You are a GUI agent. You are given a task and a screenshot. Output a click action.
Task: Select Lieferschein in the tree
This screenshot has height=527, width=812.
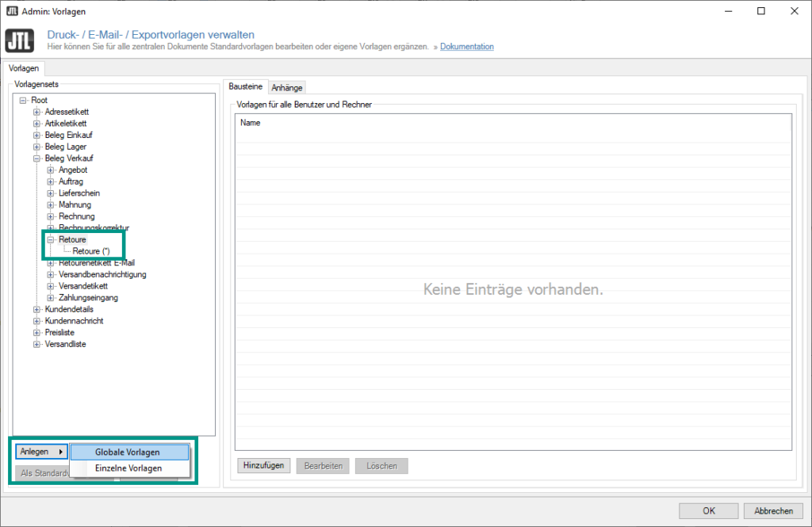[79, 193]
